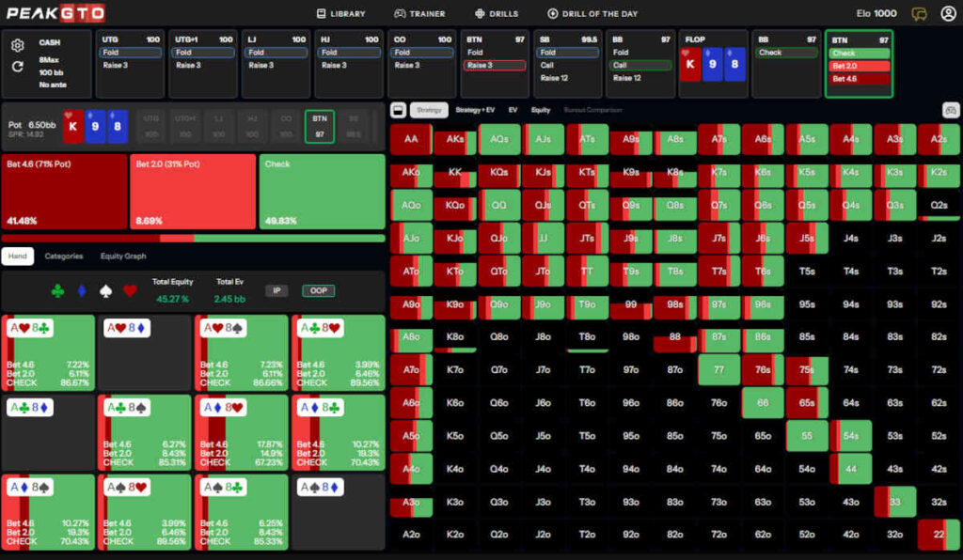Select the Strategy view toggle
The image size is (963, 560).
[429, 110]
